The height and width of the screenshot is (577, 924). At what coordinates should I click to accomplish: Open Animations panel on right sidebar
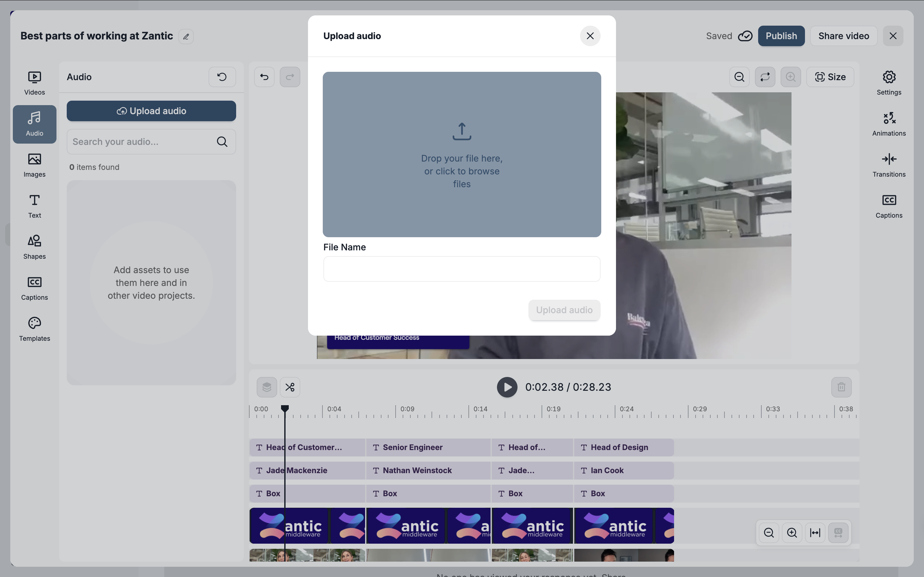point(888,124)
